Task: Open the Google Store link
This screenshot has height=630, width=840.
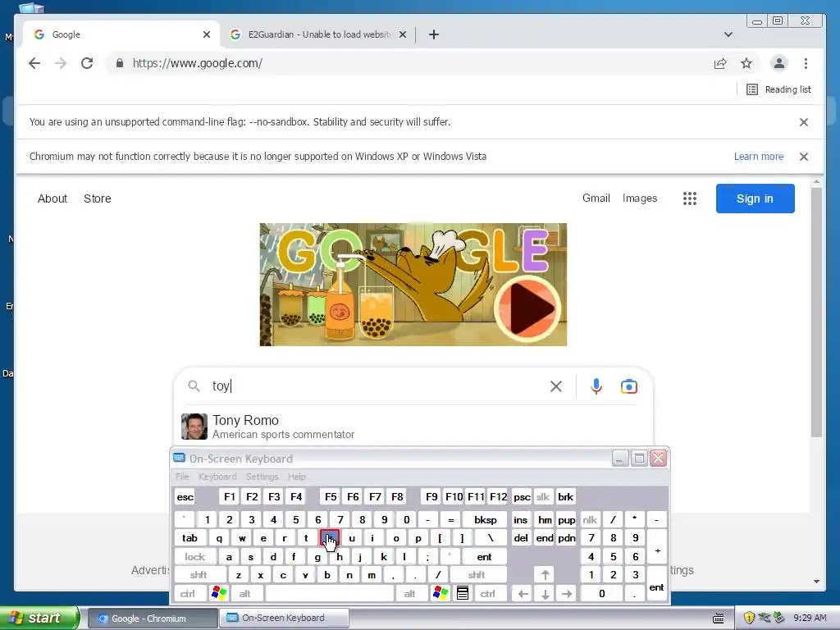Action: 98,199
